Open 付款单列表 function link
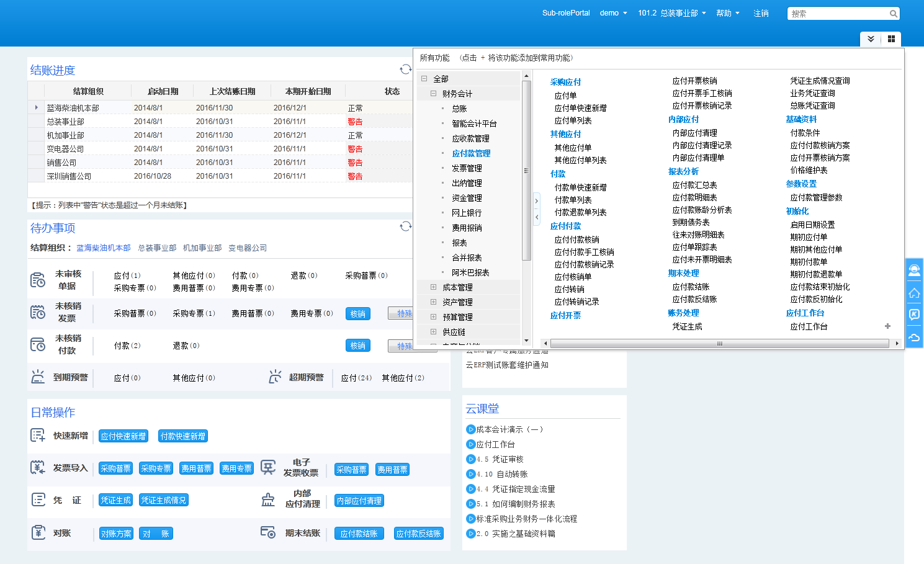 click(573, 200)
